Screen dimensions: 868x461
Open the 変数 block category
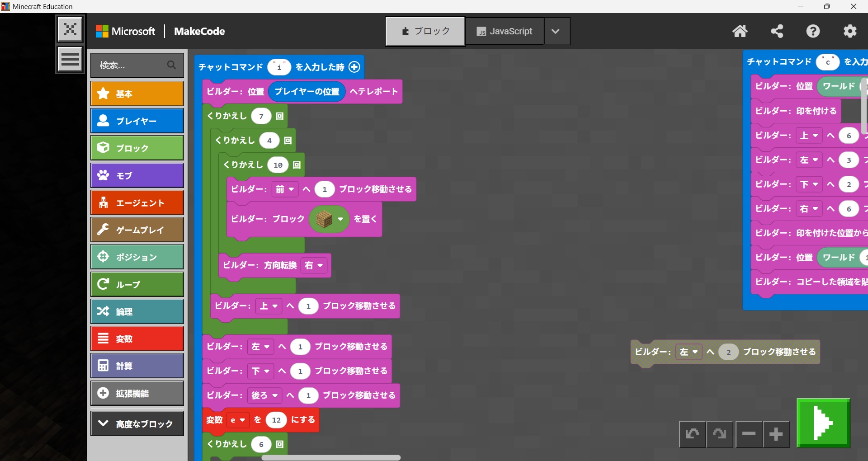pos(137,339)
